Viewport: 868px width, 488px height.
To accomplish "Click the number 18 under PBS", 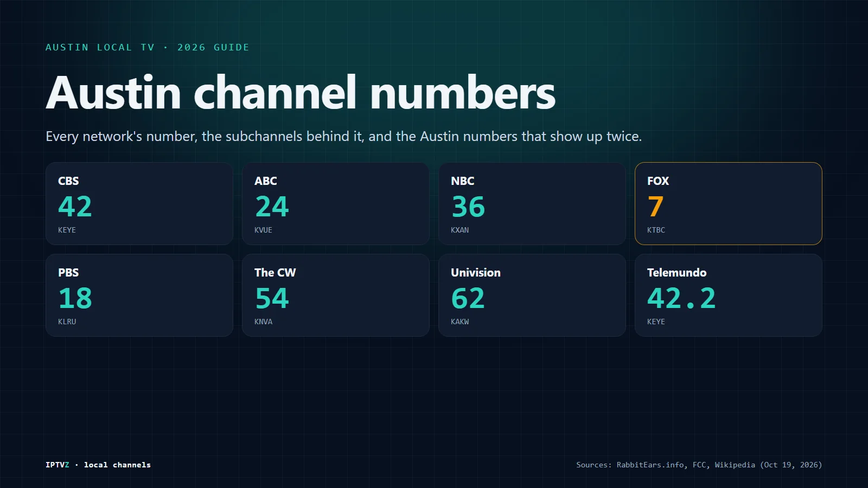I will pyautogui.click(x=75, y=298).
